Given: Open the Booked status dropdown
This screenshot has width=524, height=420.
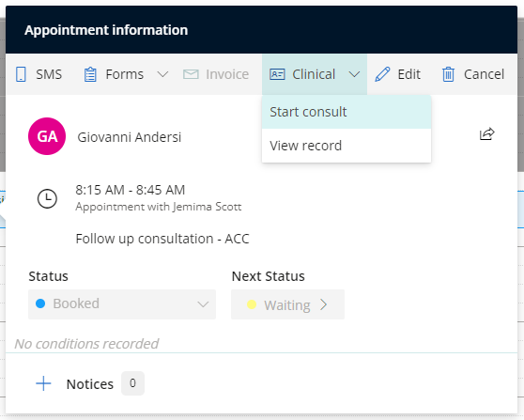Looking at the screenshot, I should tap(122, 304).
